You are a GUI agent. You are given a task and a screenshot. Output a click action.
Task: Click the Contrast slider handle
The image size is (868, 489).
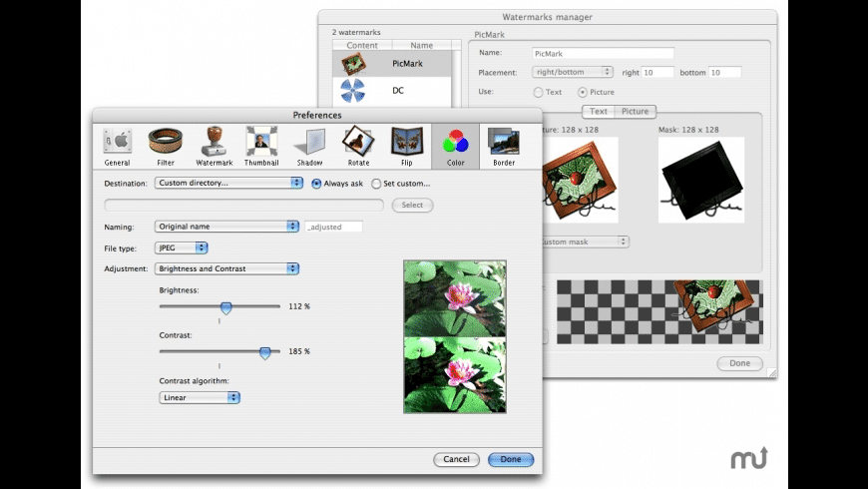tap(265, 352)
